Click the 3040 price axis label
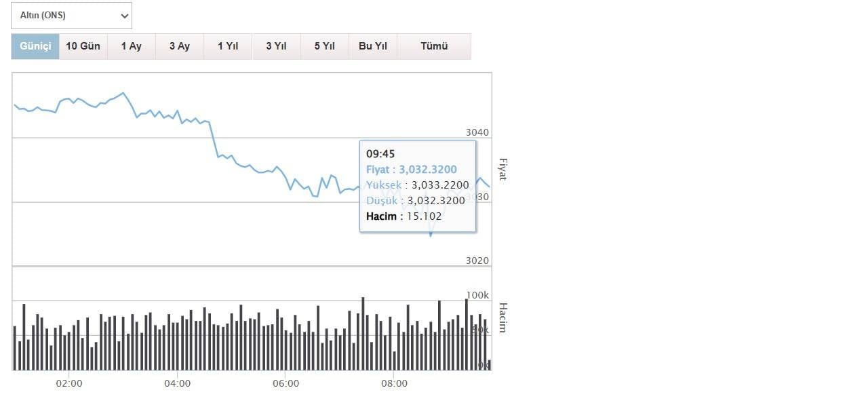 pyautogui.click(x=477, y=132)
